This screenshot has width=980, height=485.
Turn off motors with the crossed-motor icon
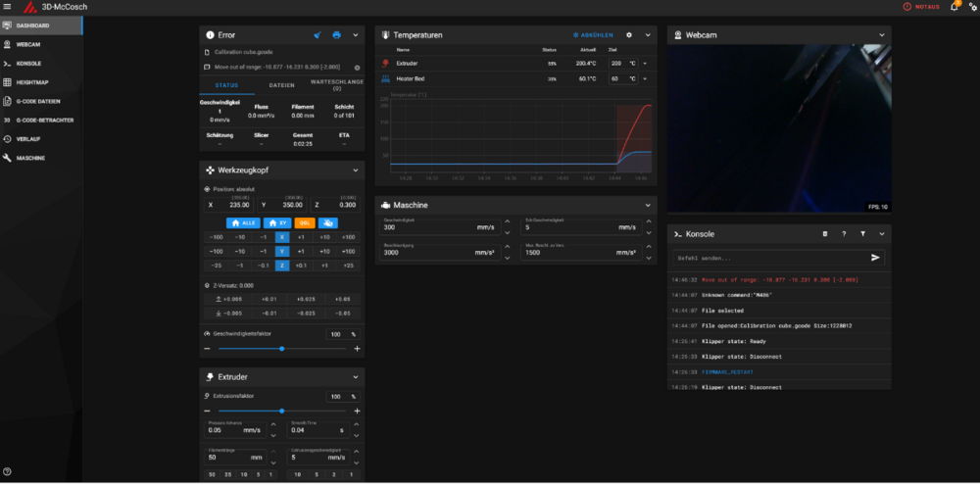(x=328, y=222)
